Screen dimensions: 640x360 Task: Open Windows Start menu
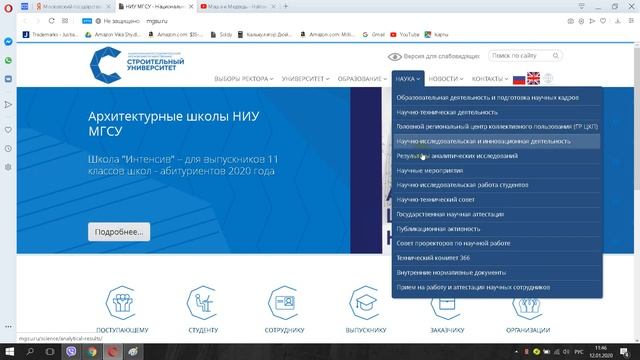[x=10, y=351]
